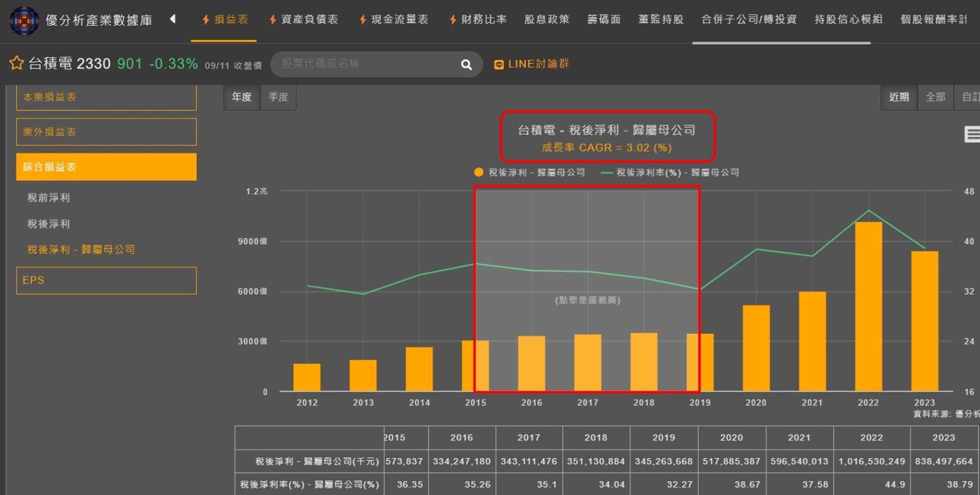Click the 2016 column header in the table
The image size is (980, 495).
click(x=461, y=438)
